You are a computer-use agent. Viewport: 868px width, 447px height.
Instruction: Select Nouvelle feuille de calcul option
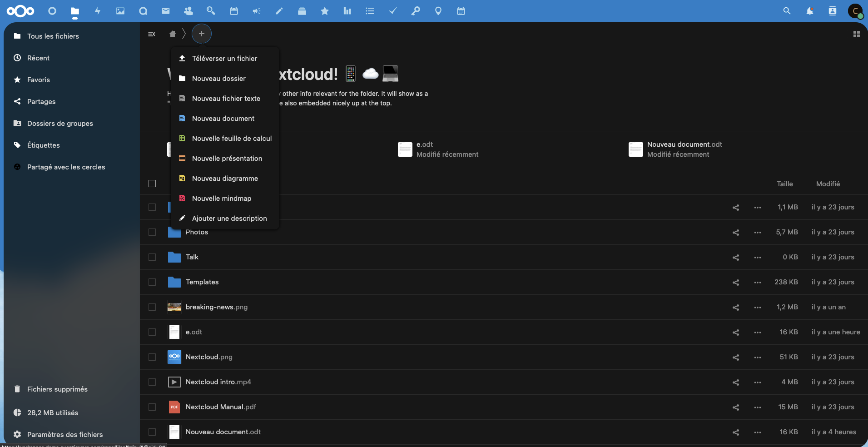[232, 139]
